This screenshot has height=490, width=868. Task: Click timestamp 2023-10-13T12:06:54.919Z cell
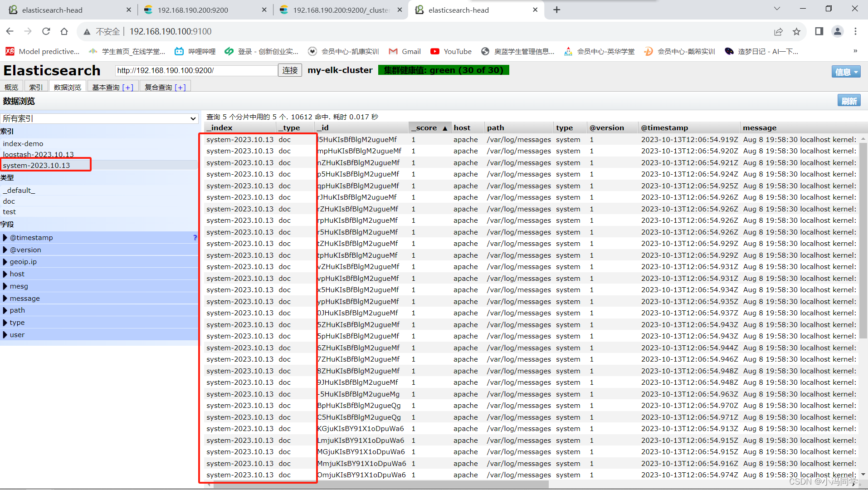[x=689, y=139]
